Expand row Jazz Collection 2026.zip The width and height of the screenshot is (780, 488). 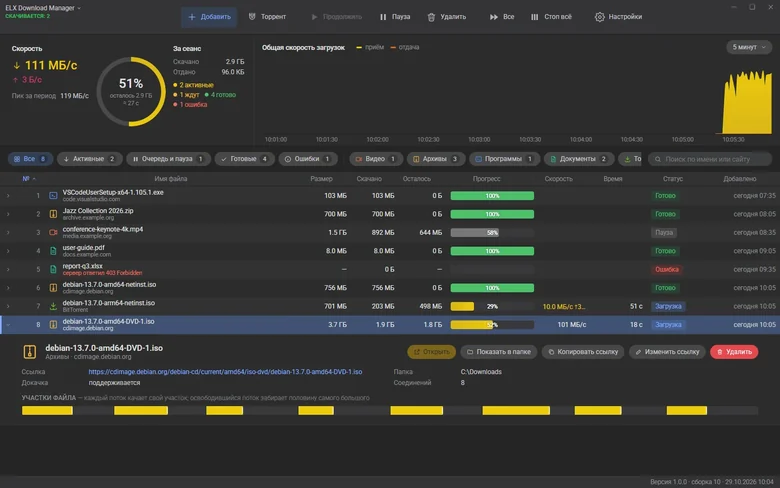click(x=8, y=214)
